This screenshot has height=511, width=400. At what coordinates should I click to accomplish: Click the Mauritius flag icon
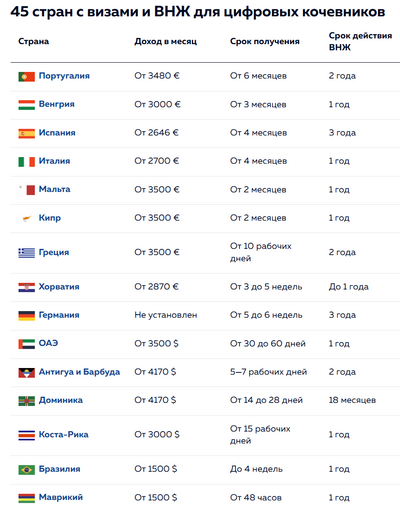click(x=27, y=498)
